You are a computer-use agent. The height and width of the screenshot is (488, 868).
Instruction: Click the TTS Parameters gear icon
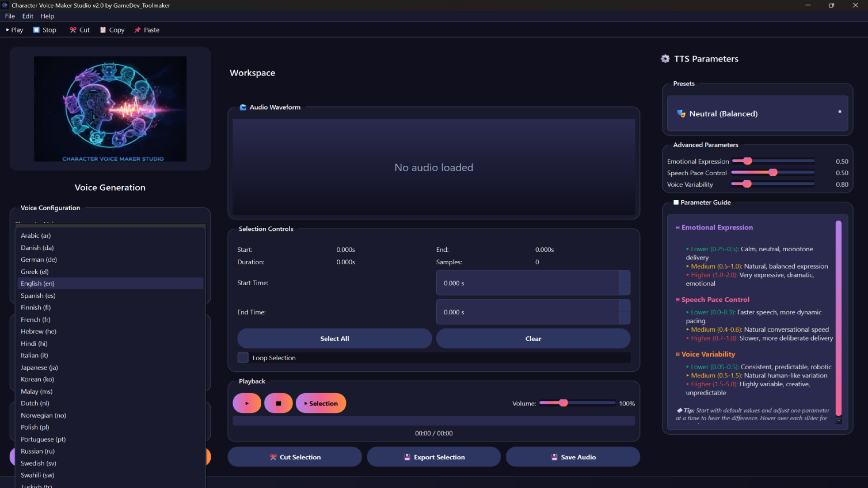(665, 58)
